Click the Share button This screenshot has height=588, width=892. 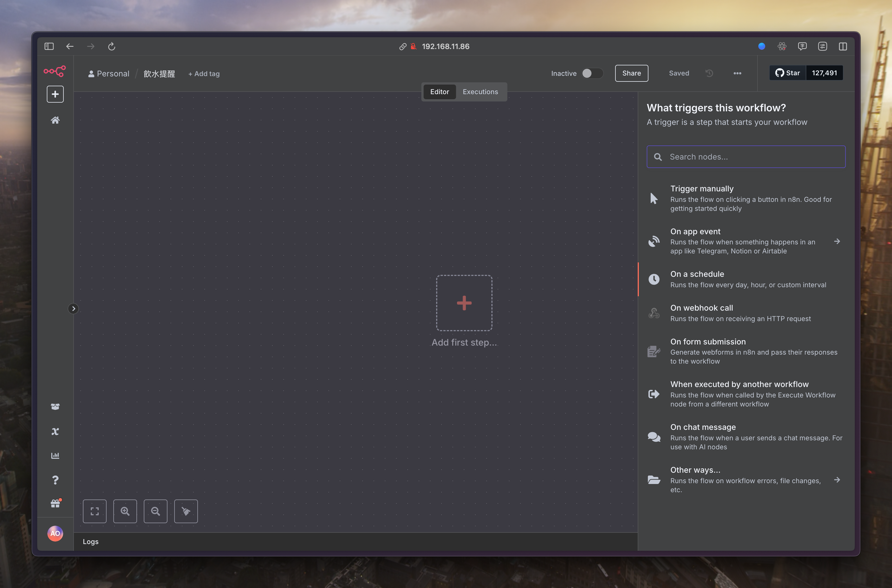coord(631,73)
